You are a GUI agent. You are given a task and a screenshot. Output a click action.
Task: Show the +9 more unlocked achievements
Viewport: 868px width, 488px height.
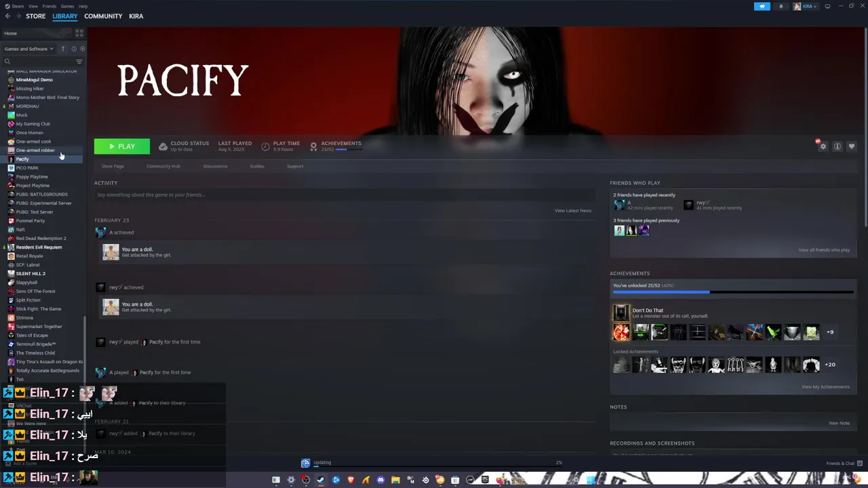click(x=830, y=332)
